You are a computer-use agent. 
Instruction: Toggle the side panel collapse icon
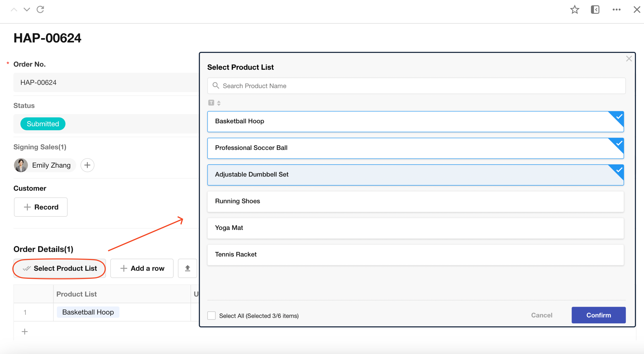click(595, 10)
